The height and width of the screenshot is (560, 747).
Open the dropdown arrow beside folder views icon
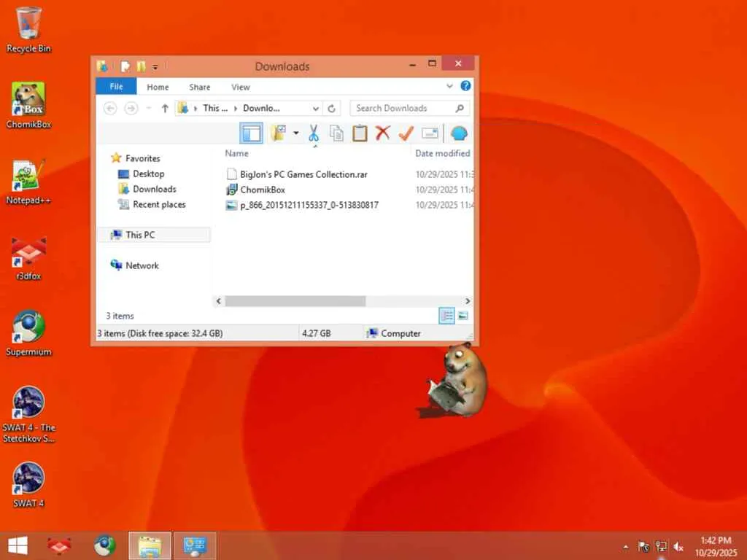pyautogui.click(x=296, y=133)
